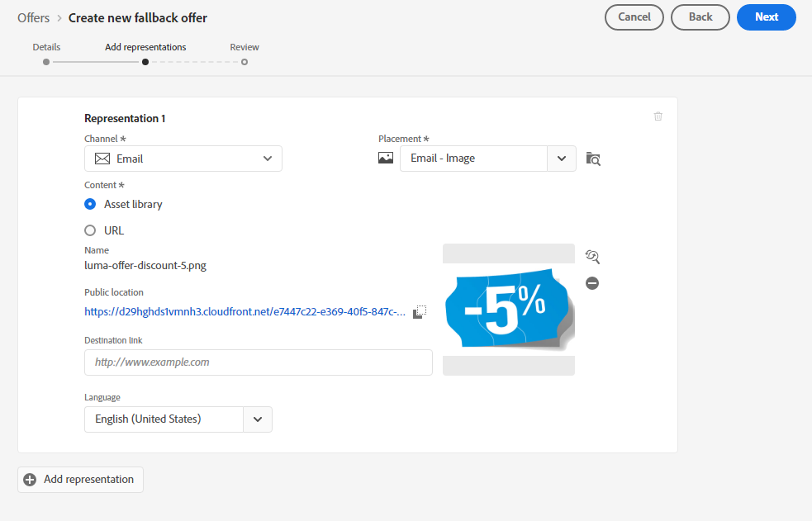812x521 pixels.
Task: Click the -5% discount image preview
Action: click(509, 310)
